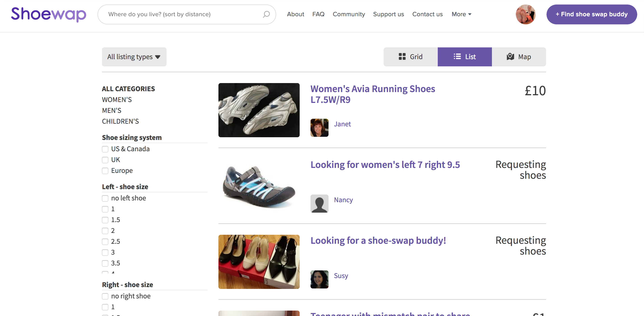Open Janet's profile picture
Image resolution: width=644 pixels, height=316 pixels.
(319, 128)
